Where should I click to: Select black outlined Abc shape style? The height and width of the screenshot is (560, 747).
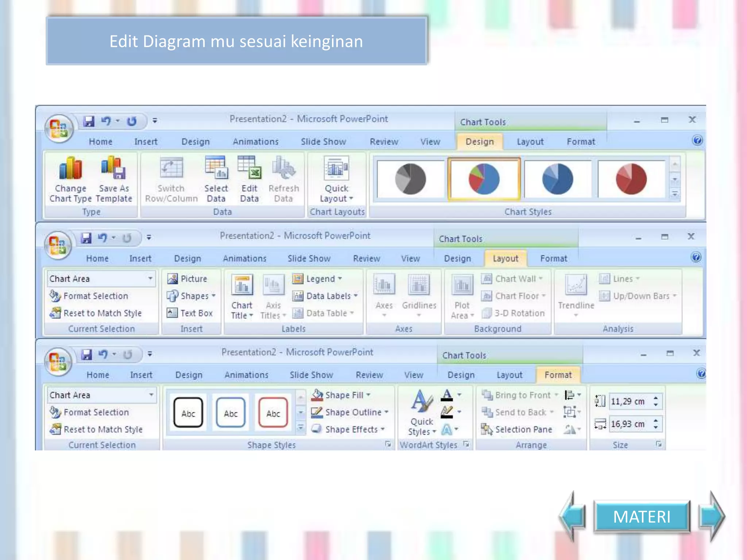(x=188, y=412)
